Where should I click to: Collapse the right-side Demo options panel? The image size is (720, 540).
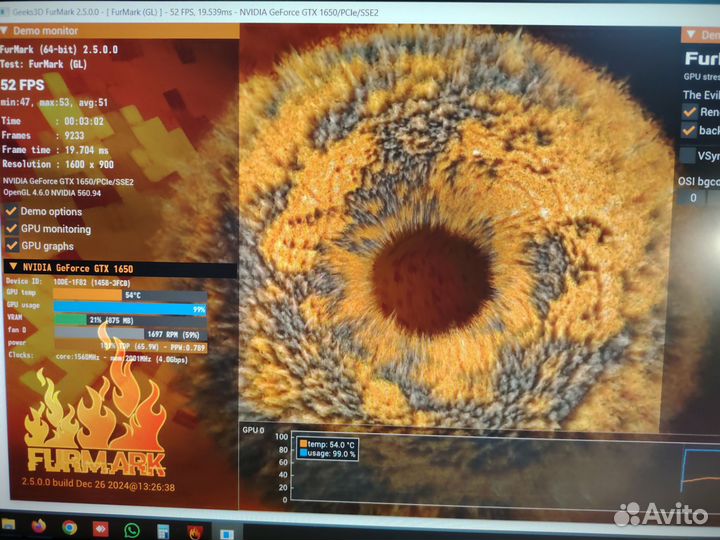(689, 35)
